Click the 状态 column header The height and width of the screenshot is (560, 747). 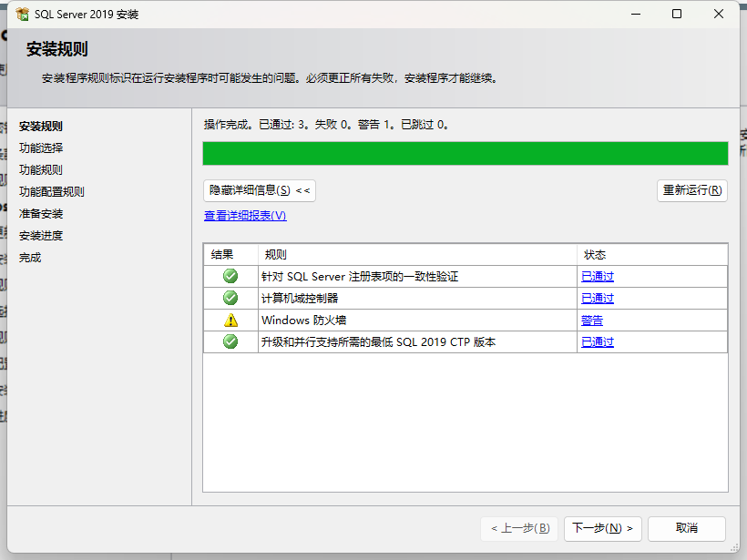point(652,255)
